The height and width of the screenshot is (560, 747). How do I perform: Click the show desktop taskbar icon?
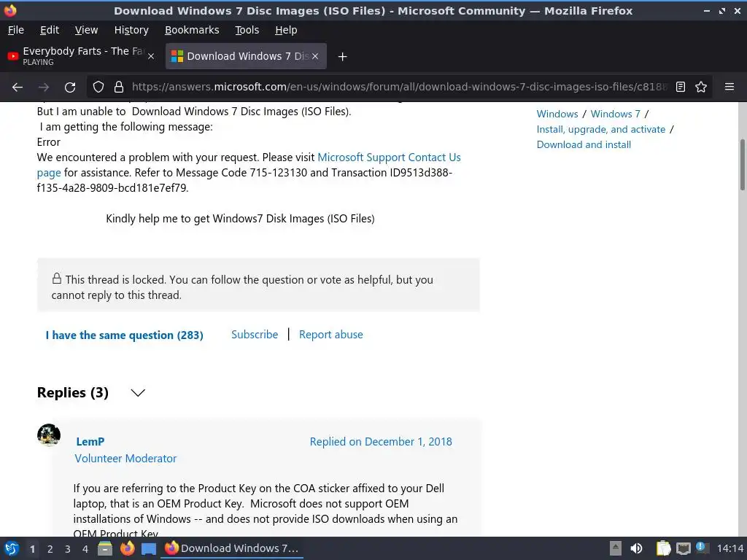(149, 549)
